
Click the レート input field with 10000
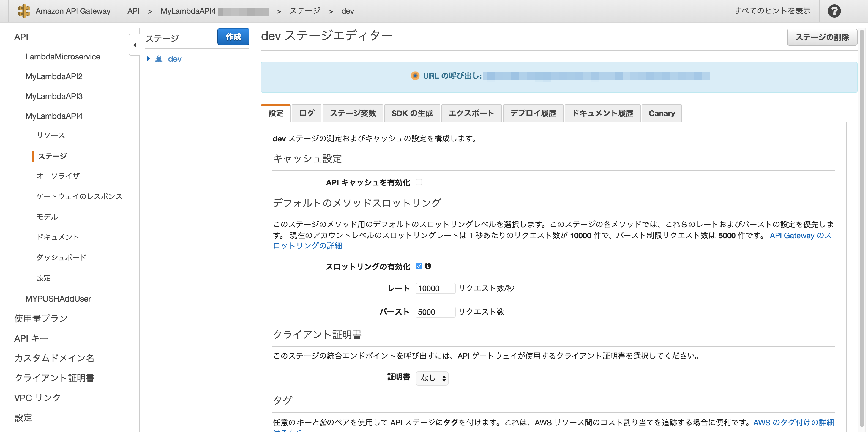(435, 288)
